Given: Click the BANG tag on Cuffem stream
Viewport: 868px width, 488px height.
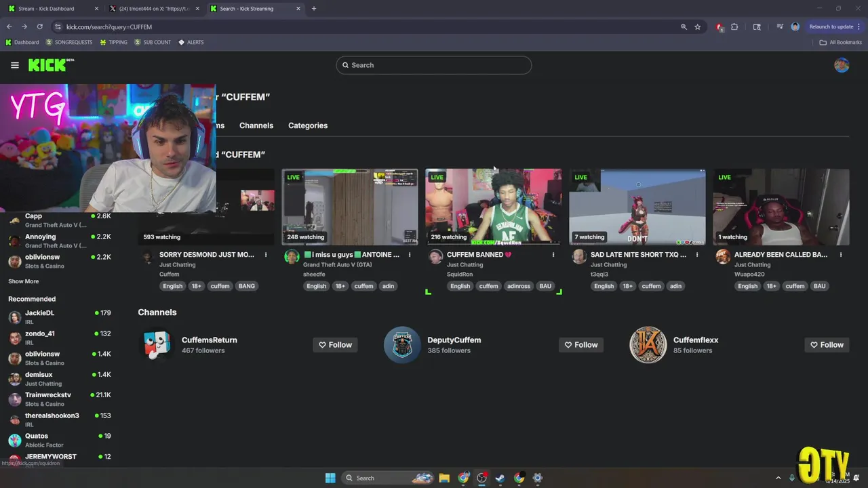Looking at the screenshot, I should (x=247, y=286).
